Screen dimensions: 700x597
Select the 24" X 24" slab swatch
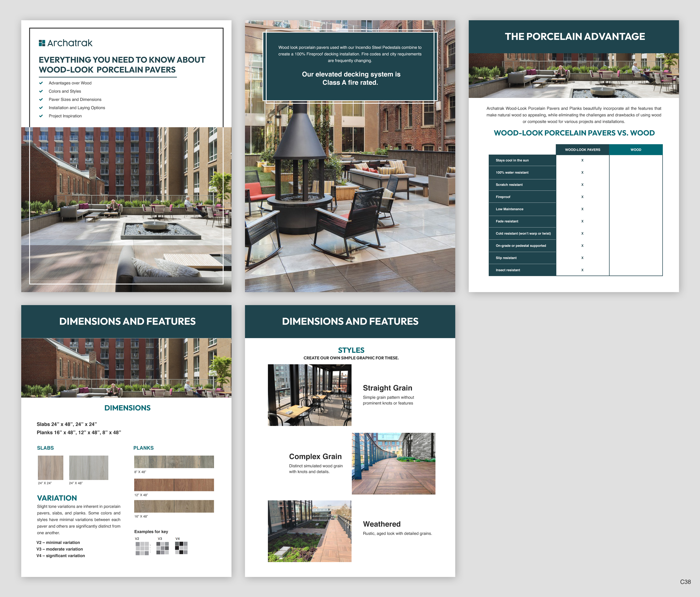pos(50,467)
